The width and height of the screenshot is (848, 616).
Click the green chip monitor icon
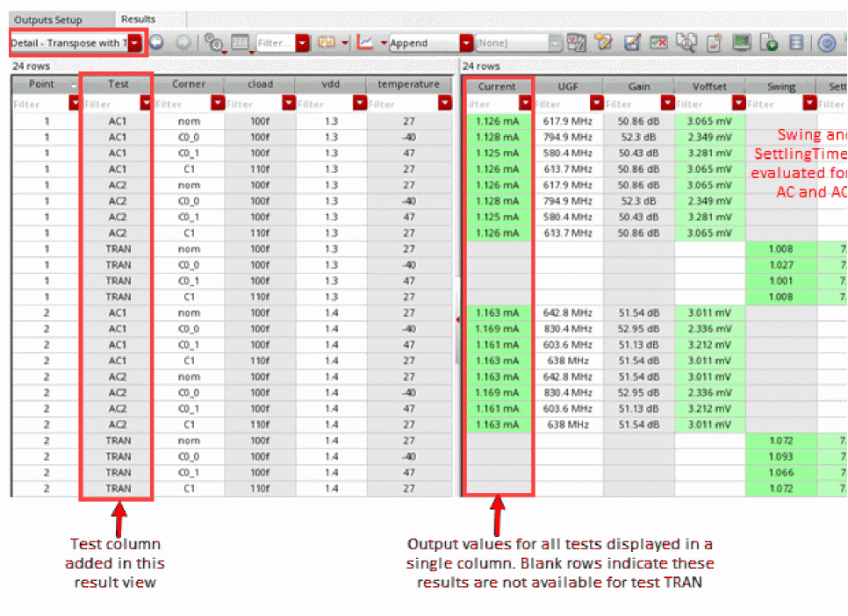[x=741, y=42]
